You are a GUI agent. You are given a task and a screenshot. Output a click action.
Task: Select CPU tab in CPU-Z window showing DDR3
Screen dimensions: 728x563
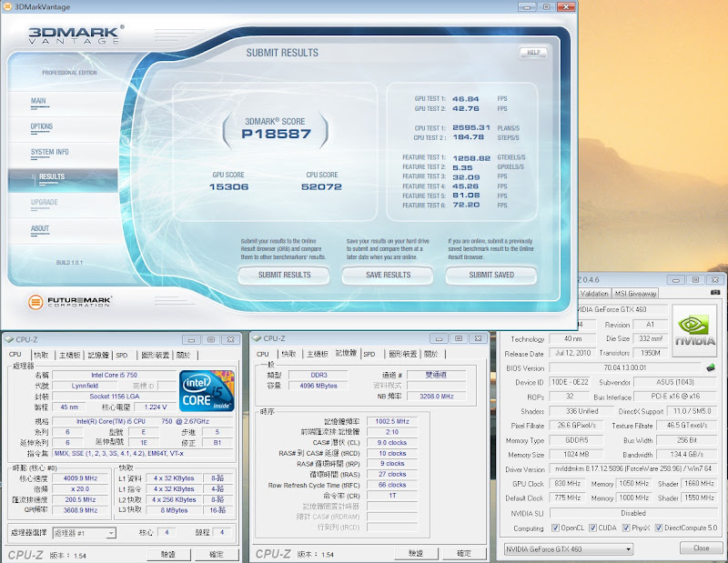pyautogui.click(x=263, y=354)
